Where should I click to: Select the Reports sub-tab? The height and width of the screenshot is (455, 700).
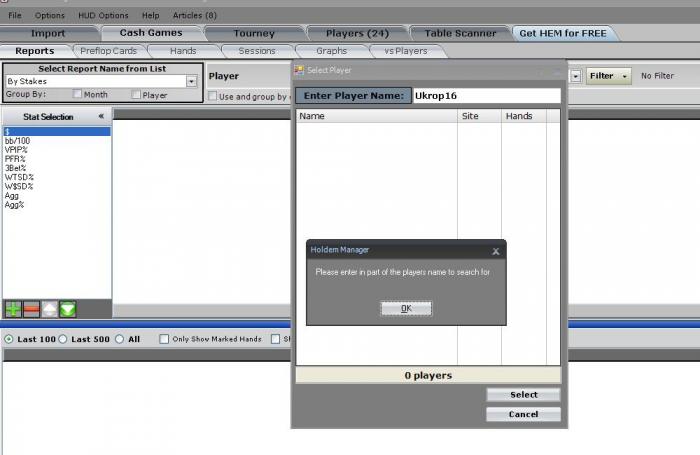click(x=35, y=51)
